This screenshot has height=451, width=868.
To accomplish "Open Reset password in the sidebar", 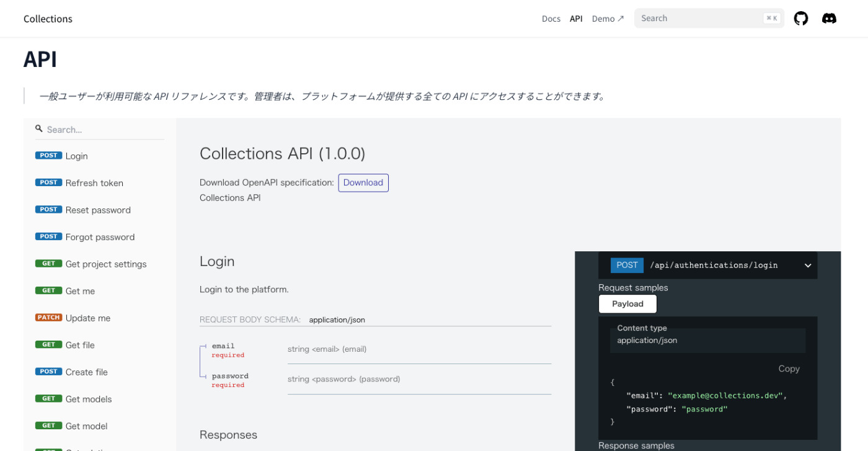I will tap(98, 210).
